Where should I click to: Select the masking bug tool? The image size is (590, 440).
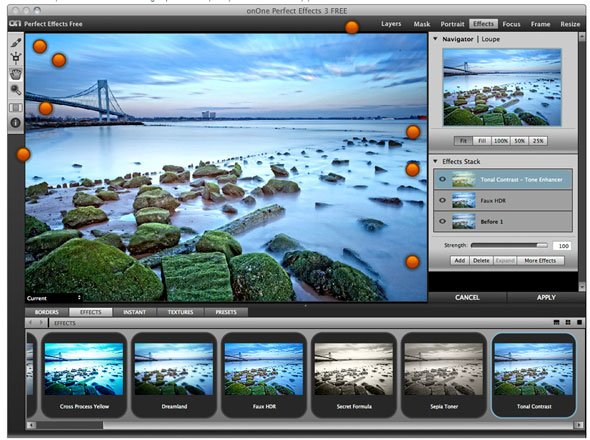point(16,58)
